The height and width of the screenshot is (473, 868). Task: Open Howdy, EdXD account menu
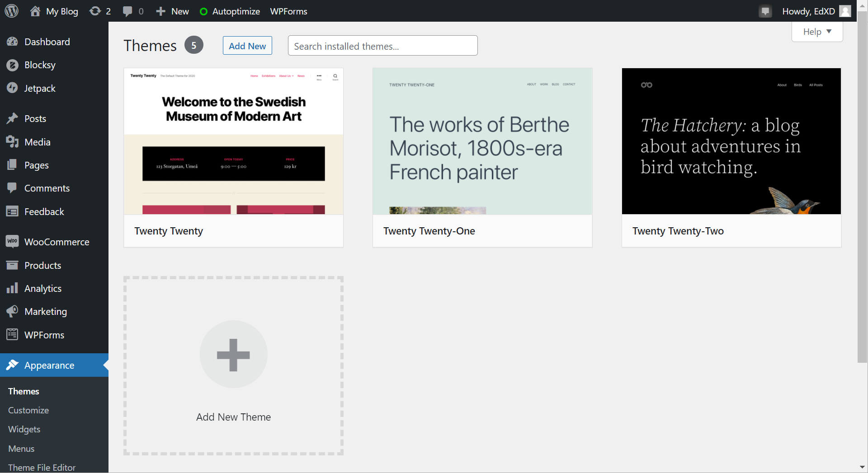click(x=816, y=11)
